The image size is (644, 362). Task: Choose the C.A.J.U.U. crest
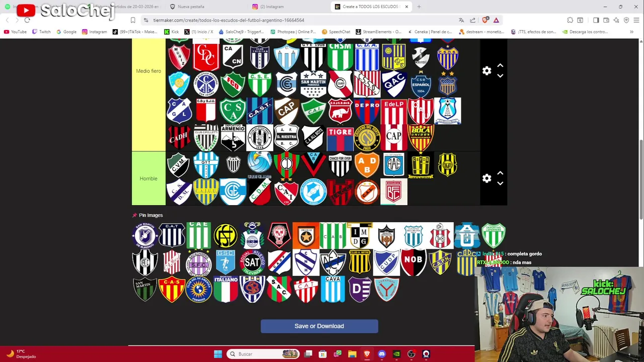[206, 192]
